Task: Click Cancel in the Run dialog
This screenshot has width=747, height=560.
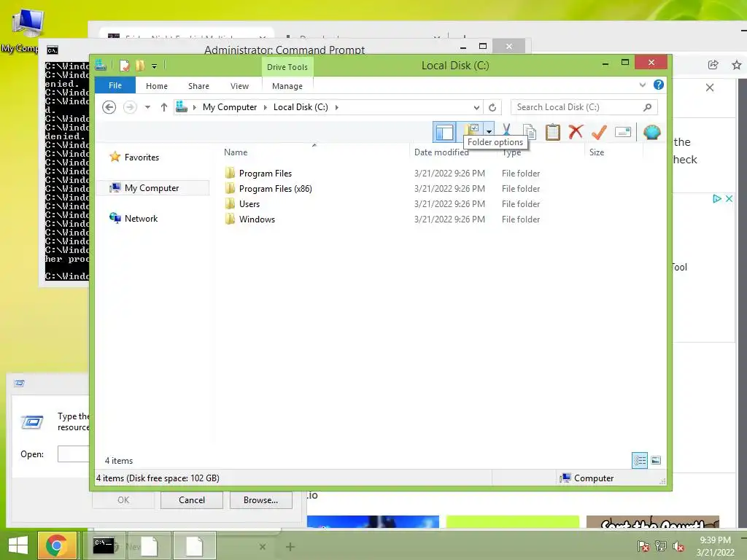Action: point(192,500)
